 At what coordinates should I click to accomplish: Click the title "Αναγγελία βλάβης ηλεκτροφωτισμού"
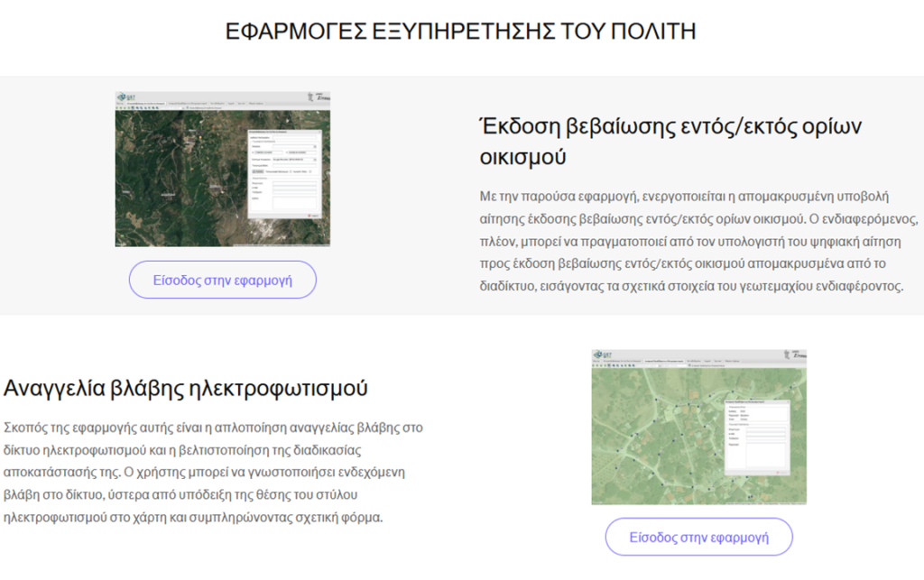point(186,388)
